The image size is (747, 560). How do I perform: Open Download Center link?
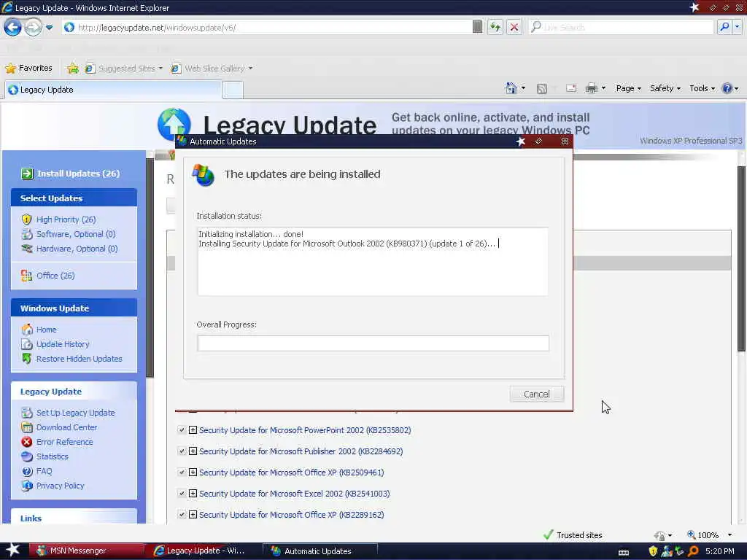pyautogui.click(x=66, y=427)
